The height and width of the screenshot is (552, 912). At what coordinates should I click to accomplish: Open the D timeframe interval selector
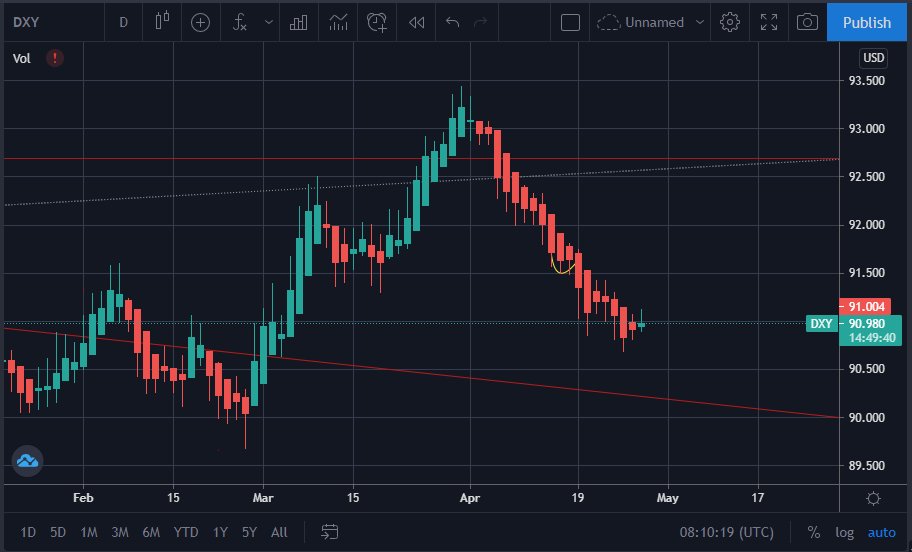[123, 22]
